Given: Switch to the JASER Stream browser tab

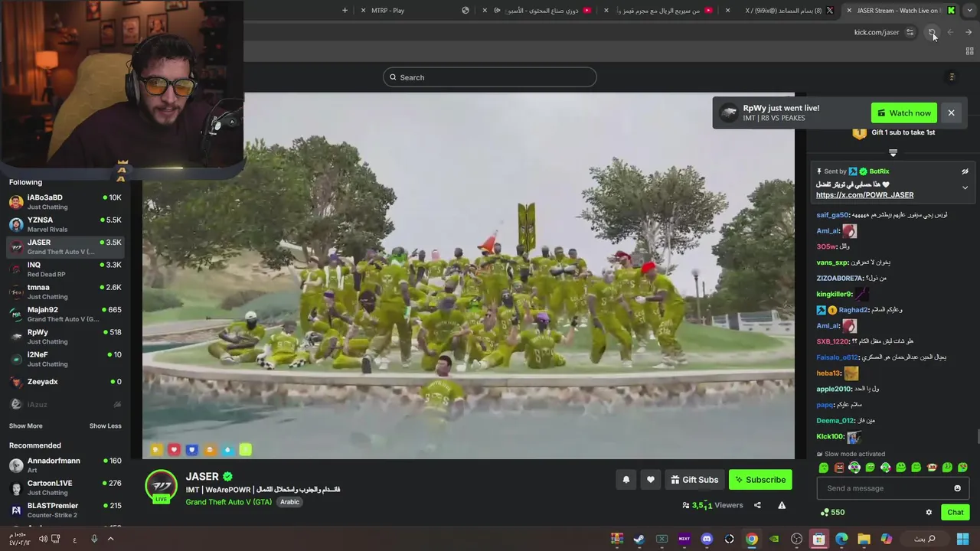Looking at the screenshot, I should [x=902, y=11].
